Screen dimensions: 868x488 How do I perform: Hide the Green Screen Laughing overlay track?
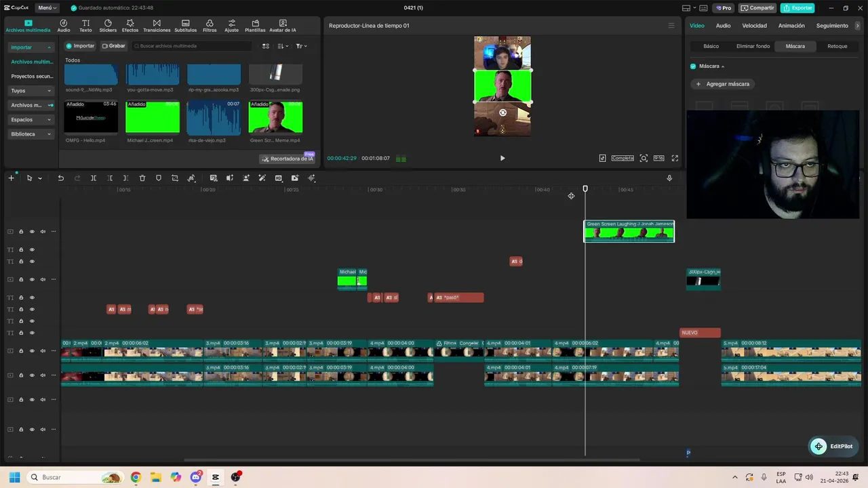[32, 232]
